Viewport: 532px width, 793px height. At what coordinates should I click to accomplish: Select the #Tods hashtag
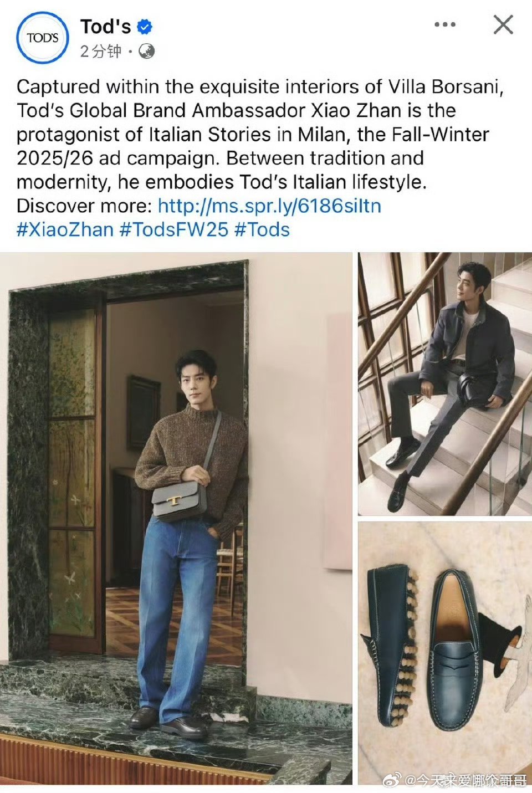262,229
